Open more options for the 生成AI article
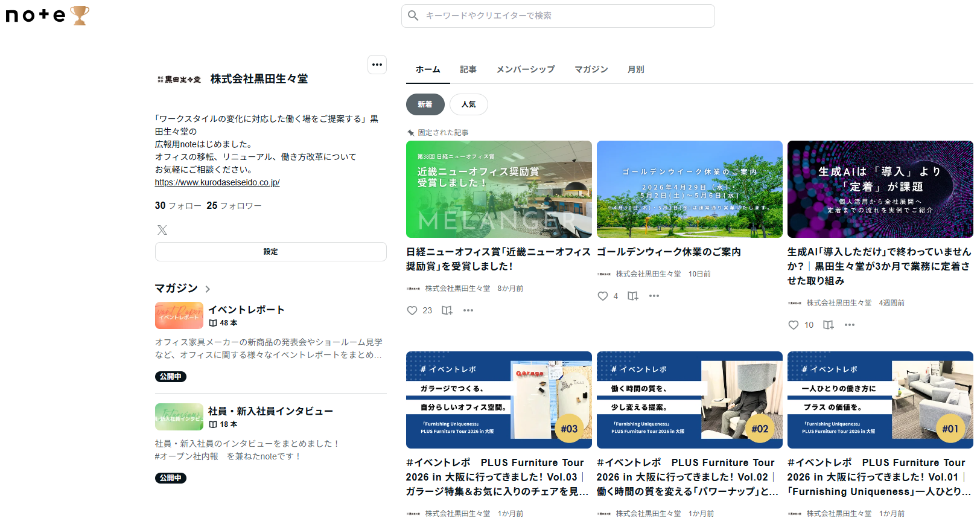Viewport: 980px width, 524px height. point(850,325)
